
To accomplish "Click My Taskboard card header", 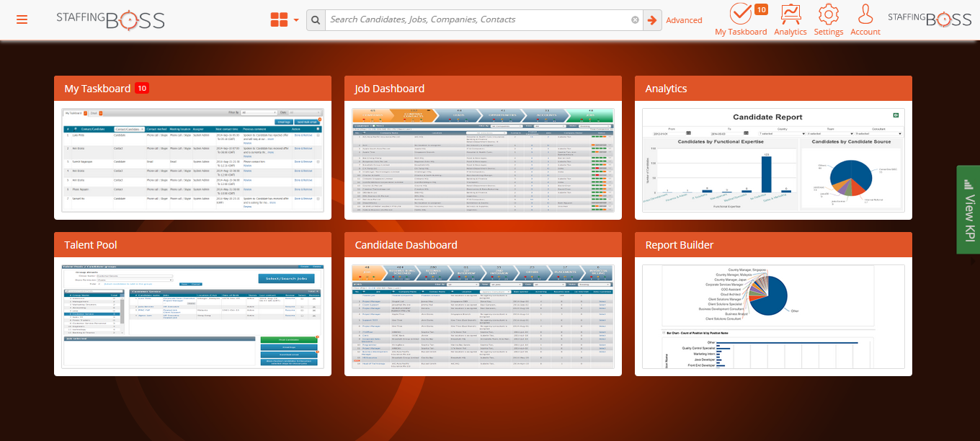I will click(x=192, y=89).
